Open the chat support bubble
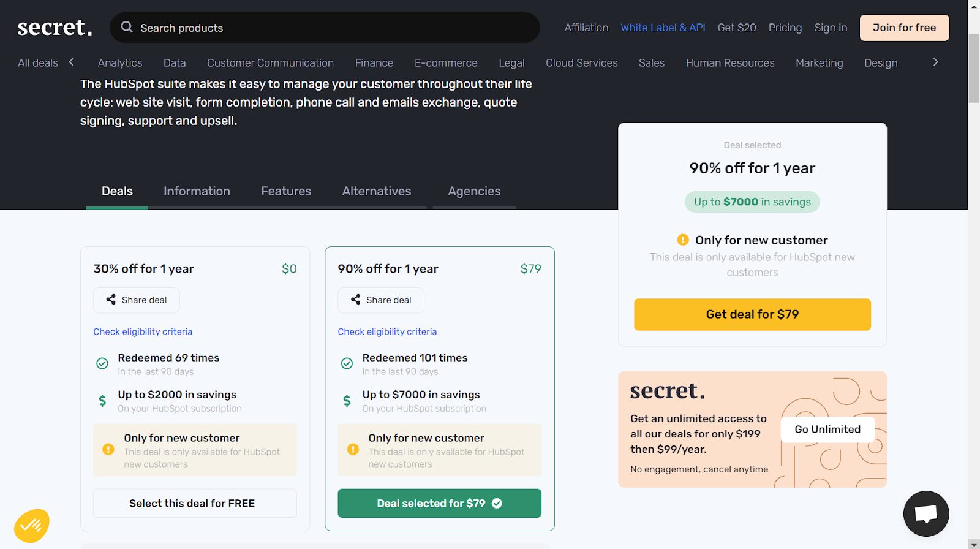 click(926, 513)
